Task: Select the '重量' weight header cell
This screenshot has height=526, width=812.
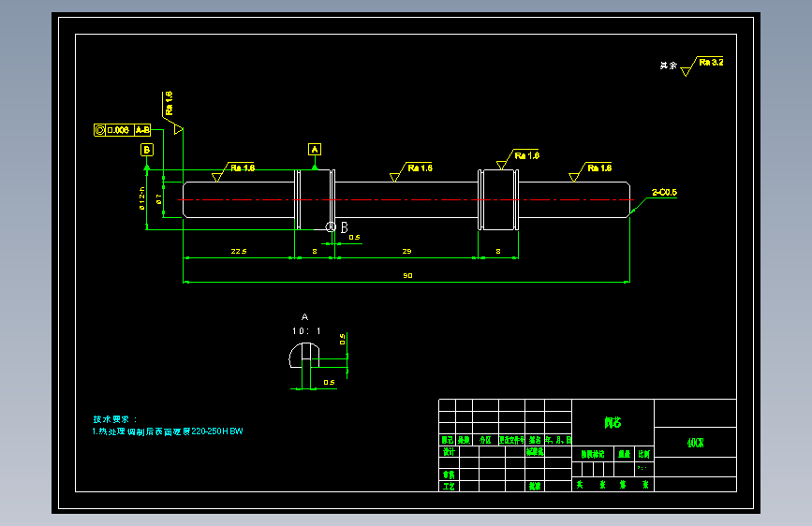Action: click(x=625, y=454)
